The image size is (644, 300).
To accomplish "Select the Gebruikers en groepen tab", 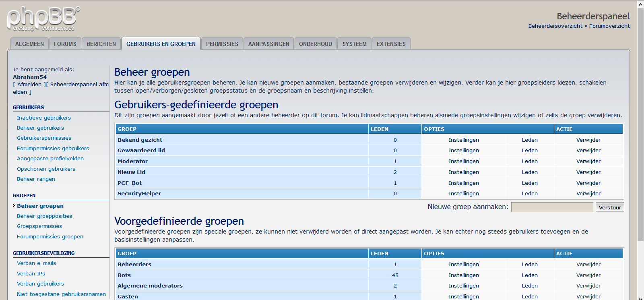I will [161, 43].
